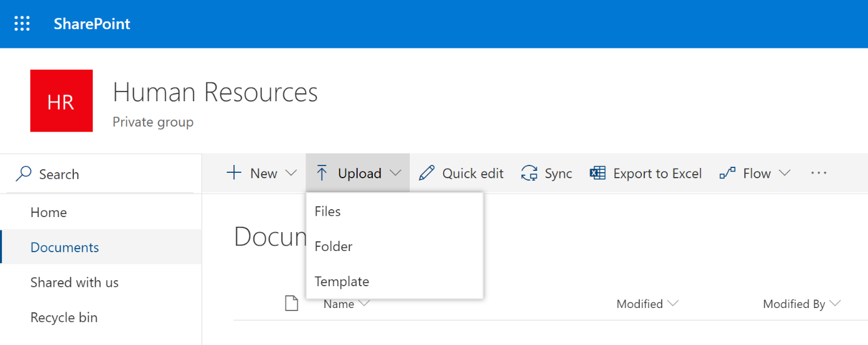The image size is (868, 345).
Task: Open Recycle bin in left navigation
Action: [x=64, y=318]
